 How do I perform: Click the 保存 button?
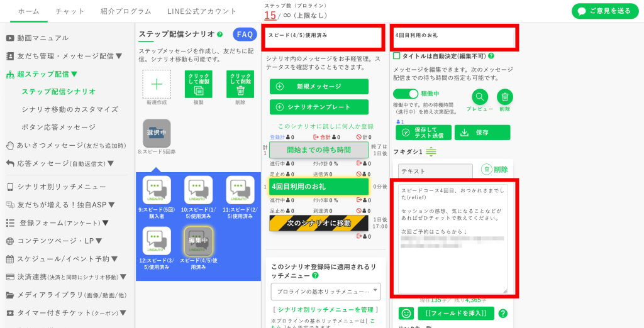482,133
